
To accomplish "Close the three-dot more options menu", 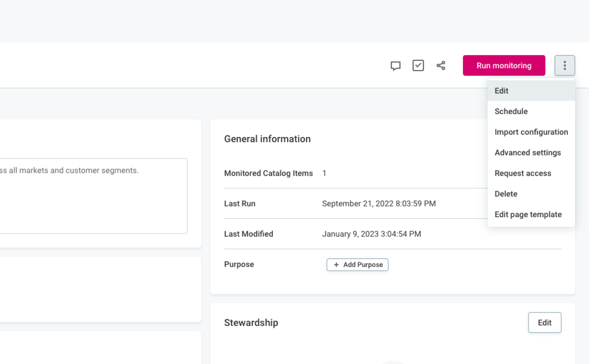I will [x=564, y=65].
